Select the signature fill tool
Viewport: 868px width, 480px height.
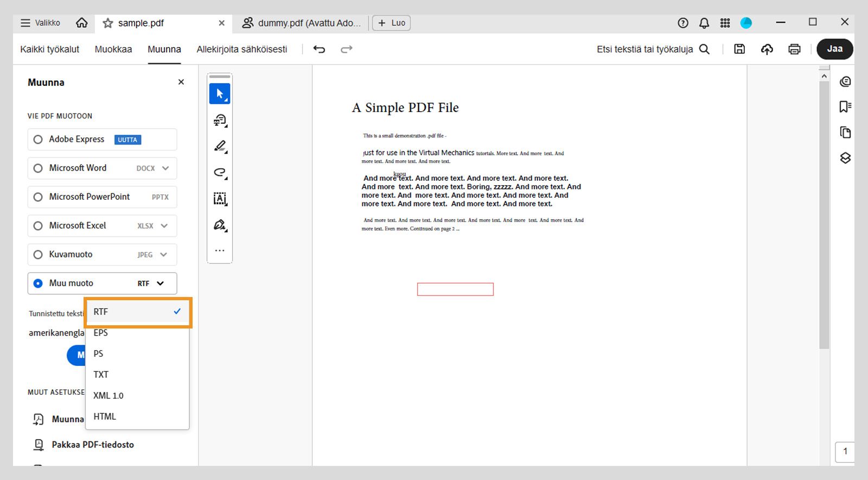coord(220,225)
